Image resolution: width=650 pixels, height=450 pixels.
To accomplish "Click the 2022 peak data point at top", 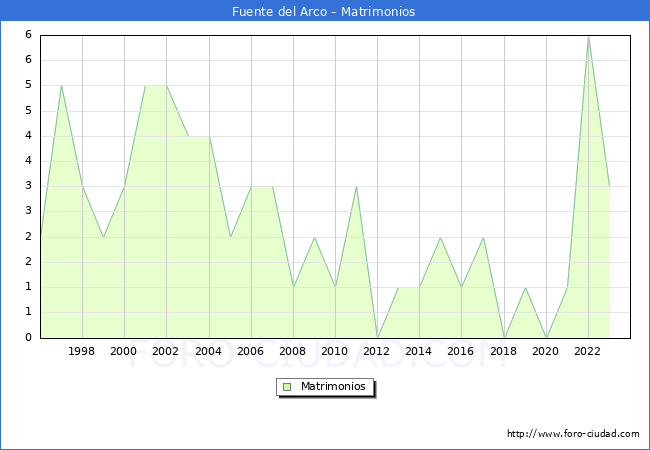I will click(x=588, y=37).
